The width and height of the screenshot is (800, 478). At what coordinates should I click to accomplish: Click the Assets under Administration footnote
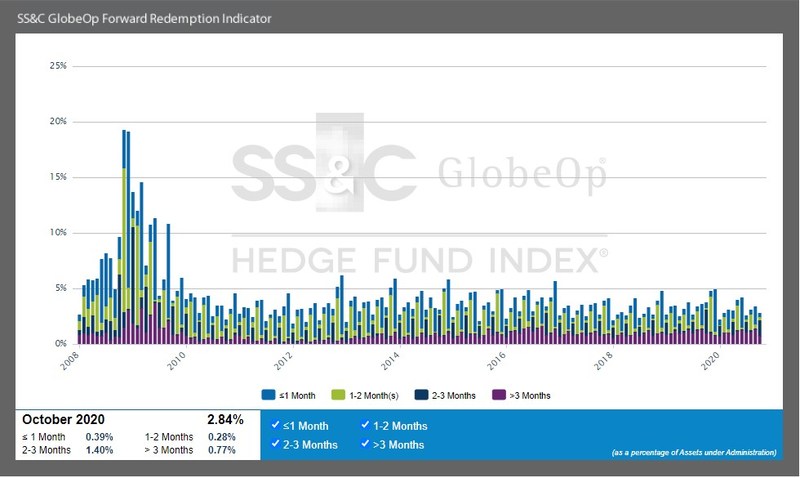point(694,454)
